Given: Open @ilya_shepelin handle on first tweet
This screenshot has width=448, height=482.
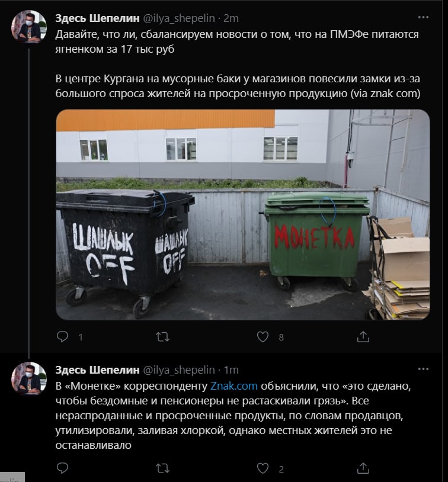Looking at the screenshot, I should (x=179, y=18).
